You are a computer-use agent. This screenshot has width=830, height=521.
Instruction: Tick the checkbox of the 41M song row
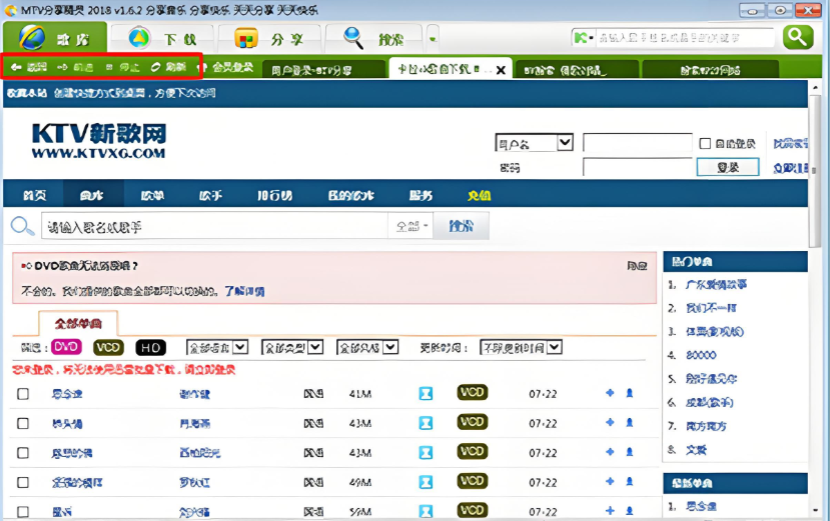[x=23, y=394]
